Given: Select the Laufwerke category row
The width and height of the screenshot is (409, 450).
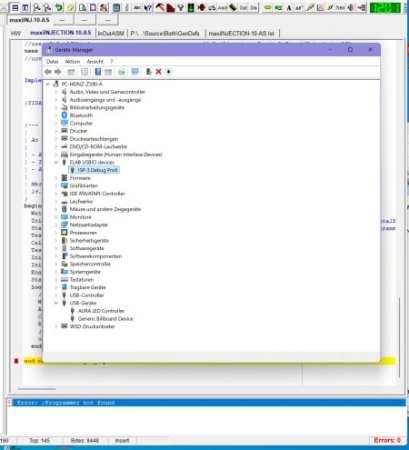Looking at the screenshot, I should (x=81, y=201).
